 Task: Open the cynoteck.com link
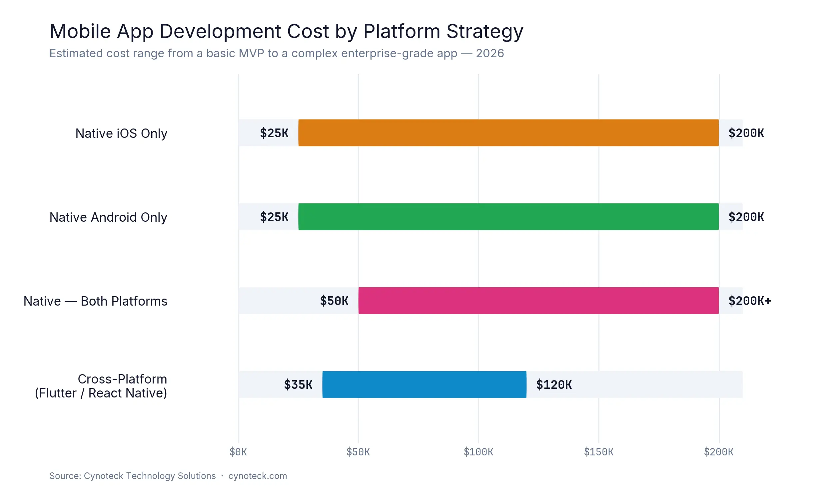click(x=258, y=476)
